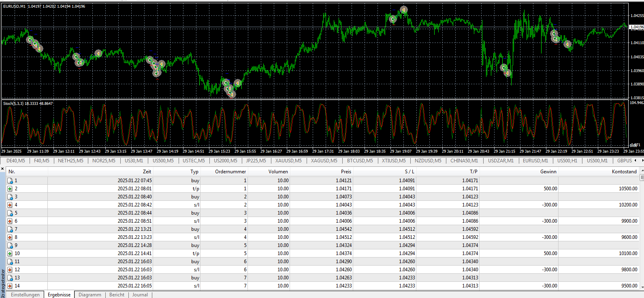Select the time cell 2025.01.22 08:01

(x=135, y=189)
